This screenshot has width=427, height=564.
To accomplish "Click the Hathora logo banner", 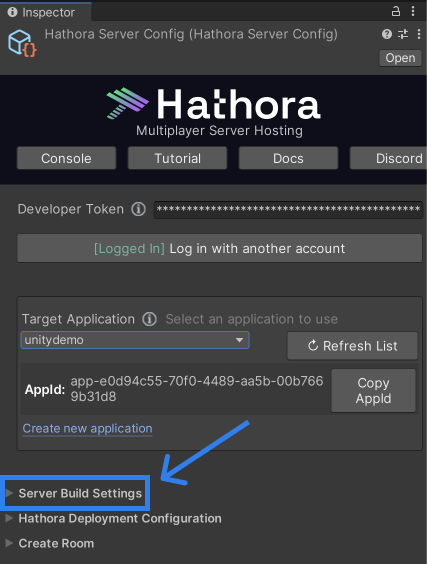I will point(213,104).
